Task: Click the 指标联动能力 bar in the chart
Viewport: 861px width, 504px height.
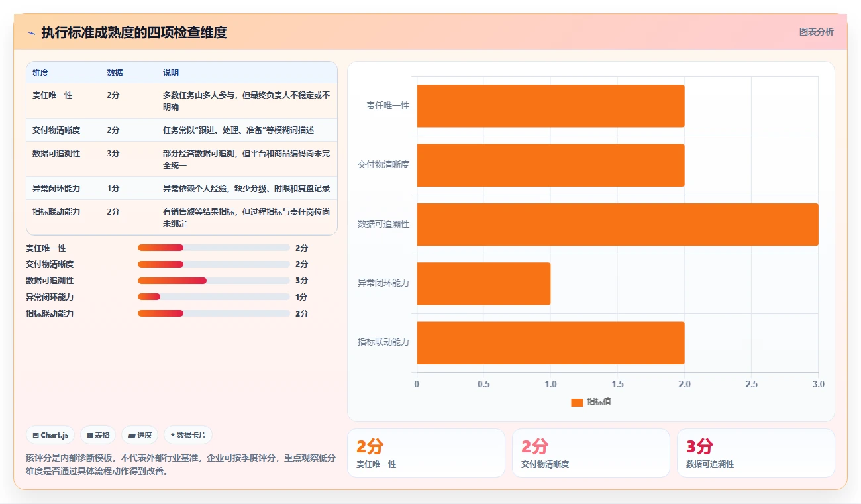Action: point(550,342)
